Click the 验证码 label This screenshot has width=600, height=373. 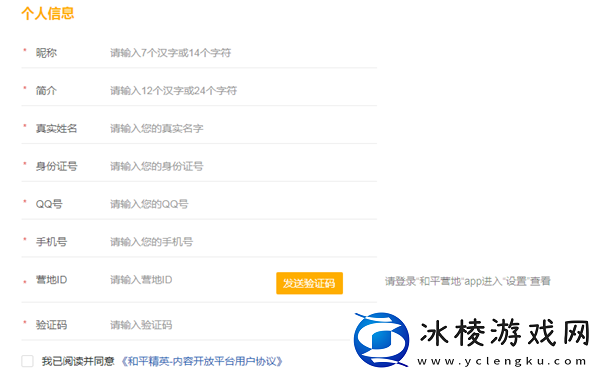pyautogui.click(x=52, y=325)
